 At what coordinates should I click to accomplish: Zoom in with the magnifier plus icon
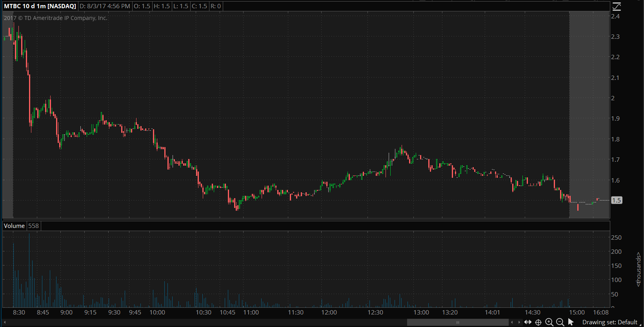point(549,322)
